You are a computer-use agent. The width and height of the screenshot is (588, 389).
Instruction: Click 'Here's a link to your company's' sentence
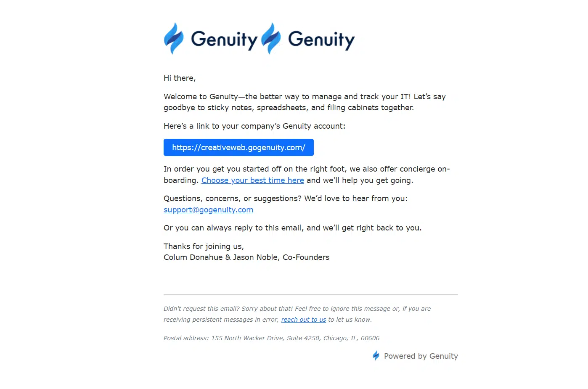tap(254, 126)
